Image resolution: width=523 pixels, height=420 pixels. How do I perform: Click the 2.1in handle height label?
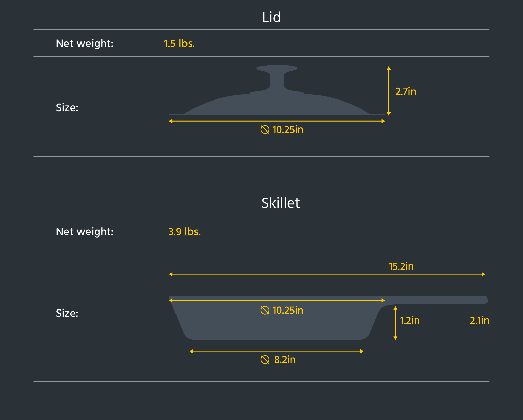480,321
